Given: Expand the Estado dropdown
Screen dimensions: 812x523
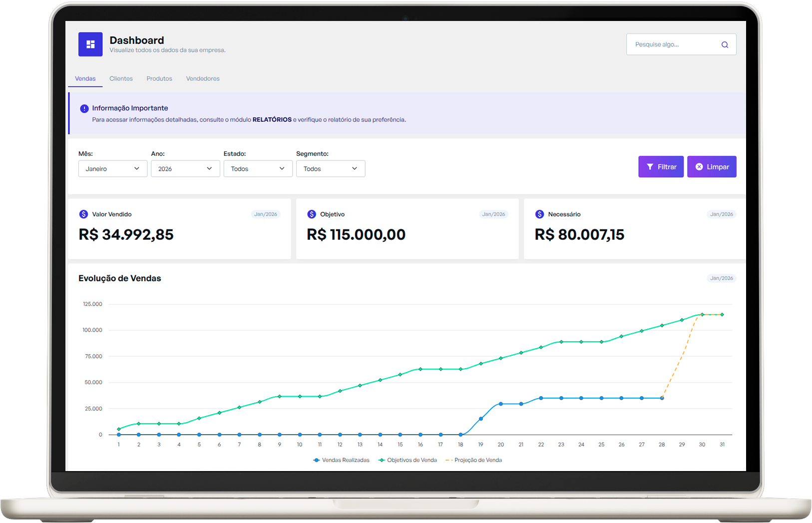Looking at the screenshot, I should coord(258,169).
